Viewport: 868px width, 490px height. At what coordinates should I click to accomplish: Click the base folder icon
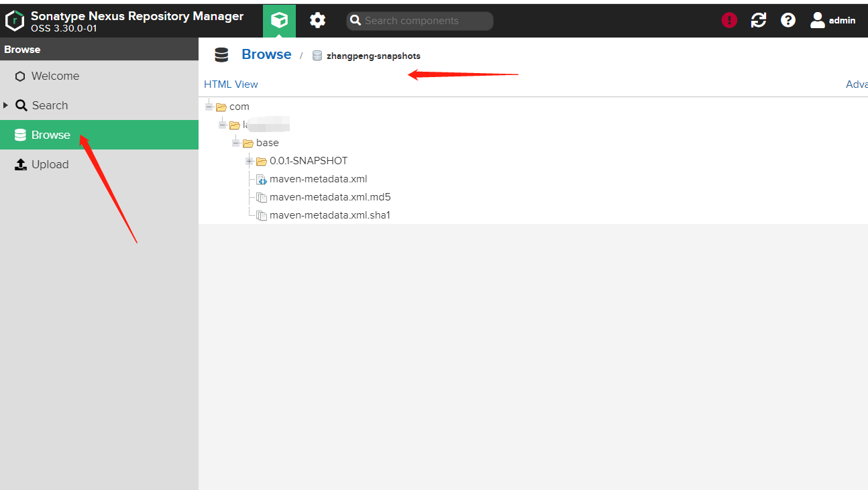point(248,143)
